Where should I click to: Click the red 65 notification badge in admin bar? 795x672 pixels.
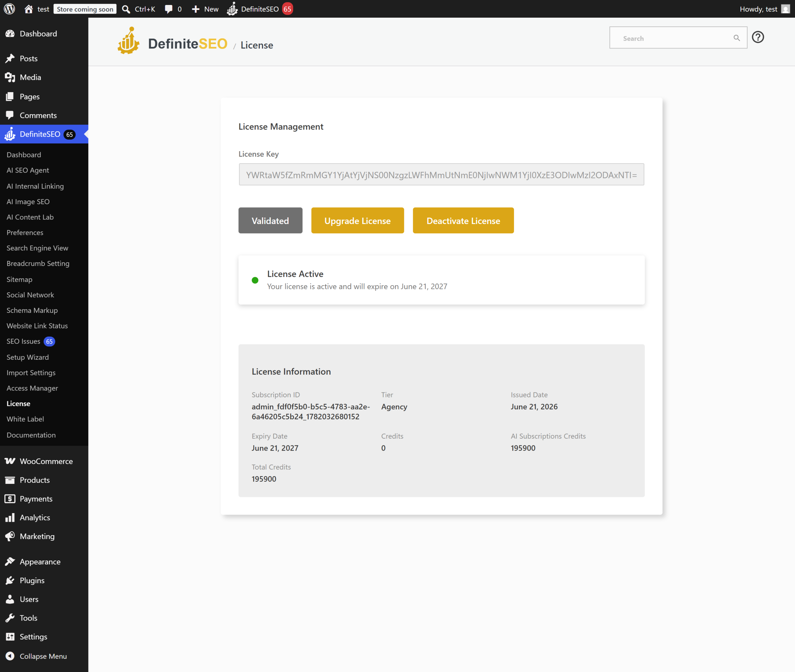(x=287, y=9)
